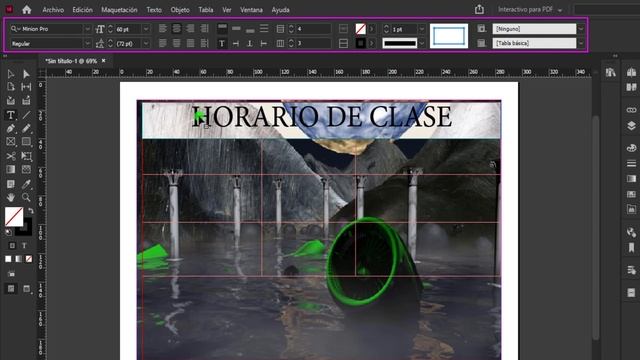Select the Hand tool

click(11, 198)
